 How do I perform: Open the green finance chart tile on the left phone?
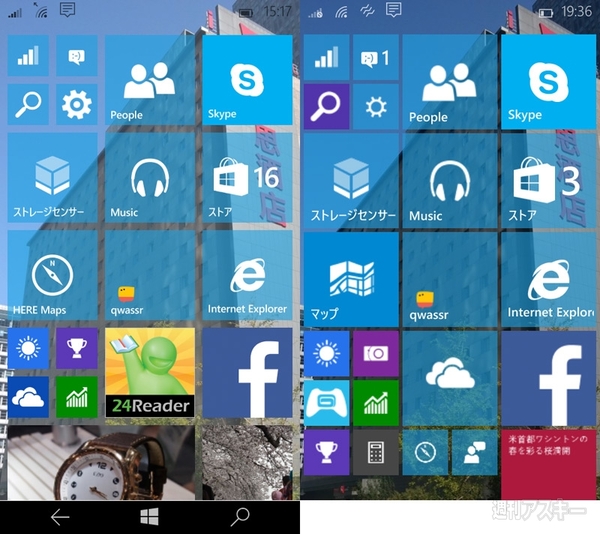click(x=77, y=397)
